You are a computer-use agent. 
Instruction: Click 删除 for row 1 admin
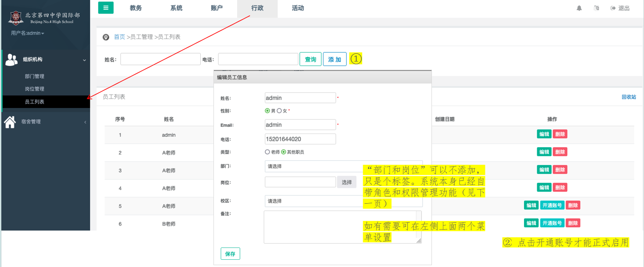560,134
